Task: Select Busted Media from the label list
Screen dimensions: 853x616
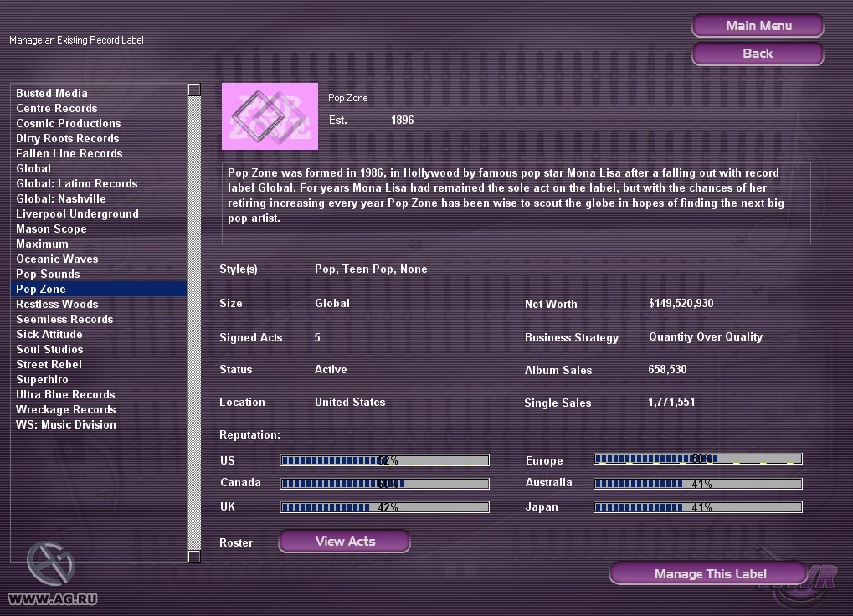Action: coord(52,94)
